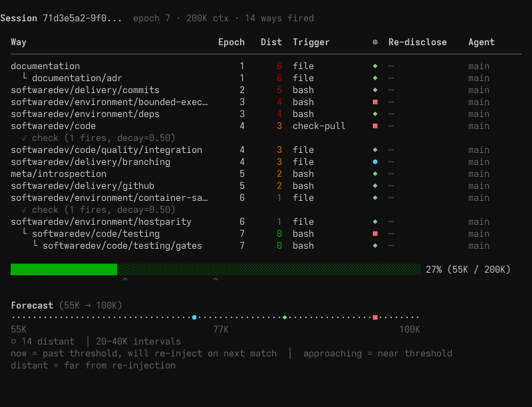Screen dimensions: 532x407
Task: Click green diamond in softwaredev/code/testing/gates row
Action: pyautogui.click(x=375, y=245)
